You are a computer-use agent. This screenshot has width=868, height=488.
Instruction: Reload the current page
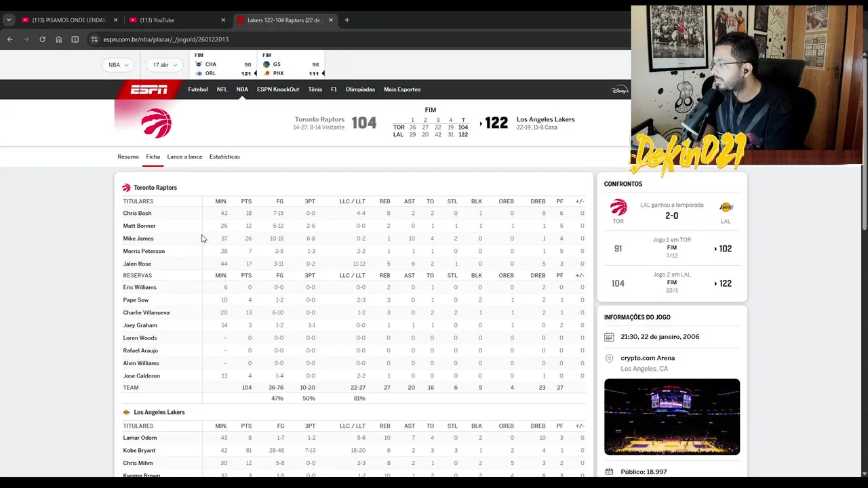pyautogui.click(x=42, y=39)
